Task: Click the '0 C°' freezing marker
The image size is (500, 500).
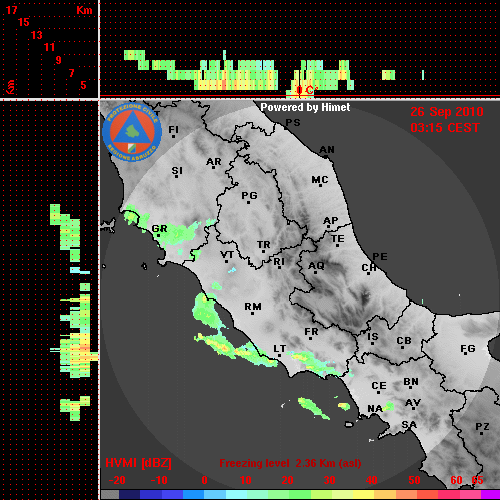Action: [x=306, y=90]
